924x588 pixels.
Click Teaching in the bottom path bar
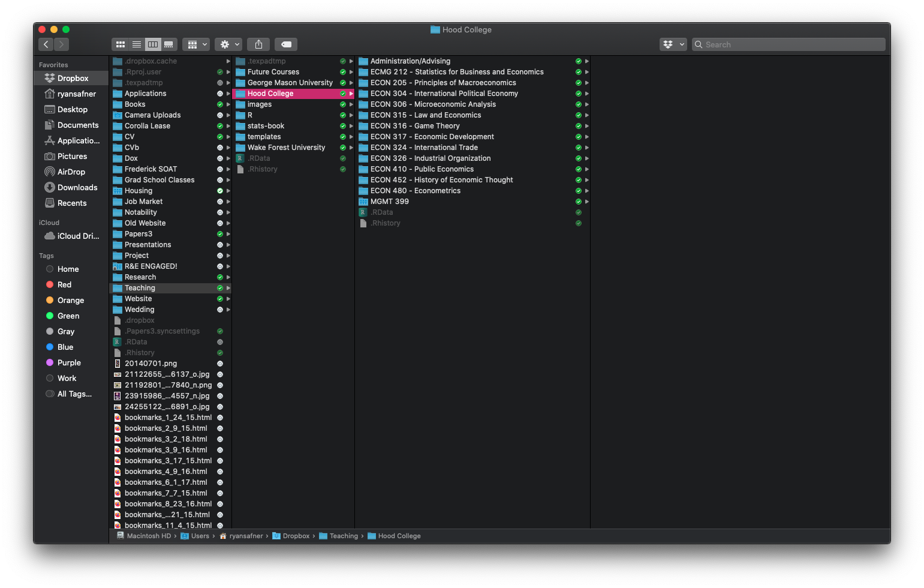click(343, 536)
